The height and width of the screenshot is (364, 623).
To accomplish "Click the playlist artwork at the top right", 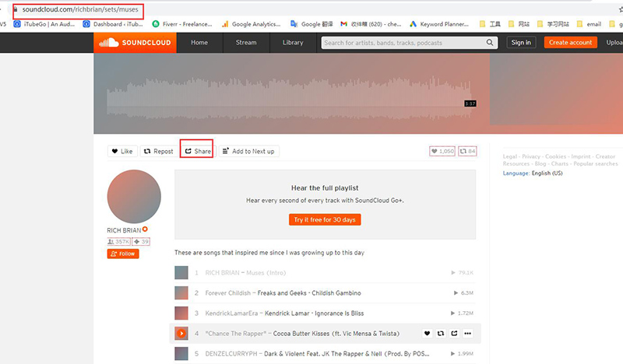I will (556, 89).
